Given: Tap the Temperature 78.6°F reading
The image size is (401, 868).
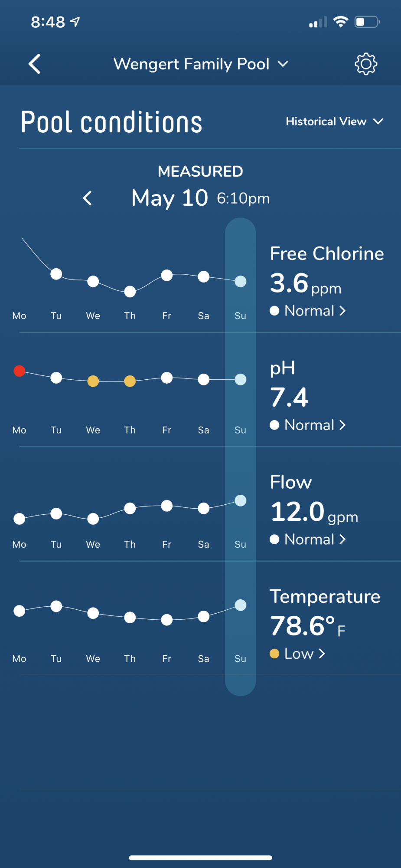Looking at the screenshot, I should point(308,626).
